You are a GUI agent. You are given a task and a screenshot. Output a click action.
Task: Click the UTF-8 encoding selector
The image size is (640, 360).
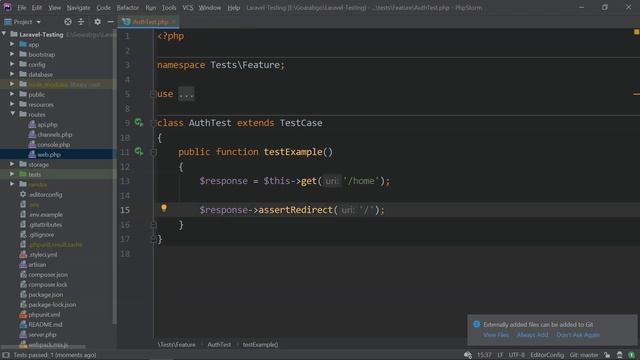pyautogui.click(x=516, y=355)
